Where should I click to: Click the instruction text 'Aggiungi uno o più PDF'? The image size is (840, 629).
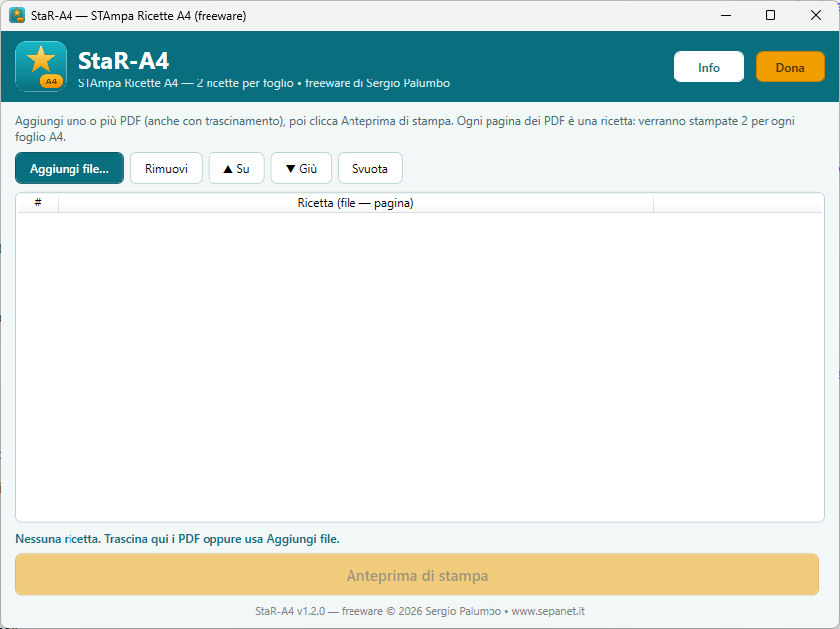click(78, 121)
